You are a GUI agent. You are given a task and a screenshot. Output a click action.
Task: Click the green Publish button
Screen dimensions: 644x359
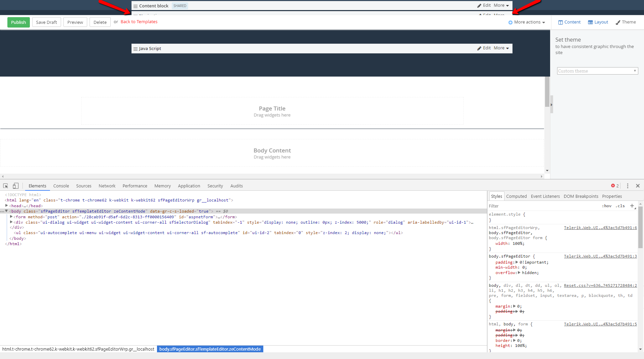(18, 22)
